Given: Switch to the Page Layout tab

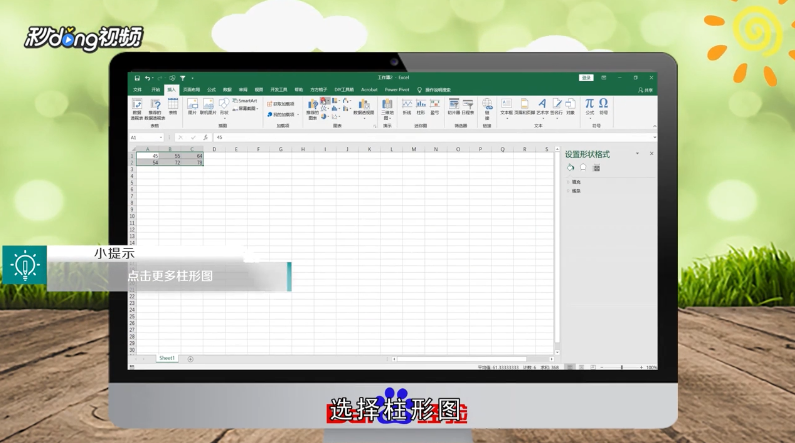Looking at the screenshot, I should coord(192,90).
